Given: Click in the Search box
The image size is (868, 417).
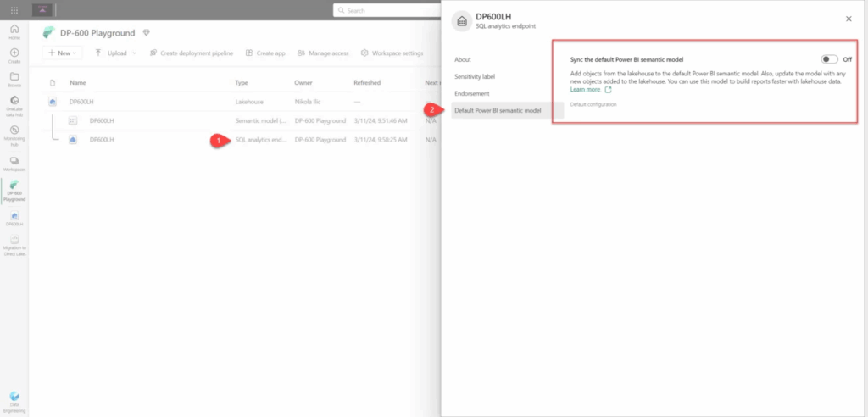Looking at the screenshot, I should click(387, 10).
